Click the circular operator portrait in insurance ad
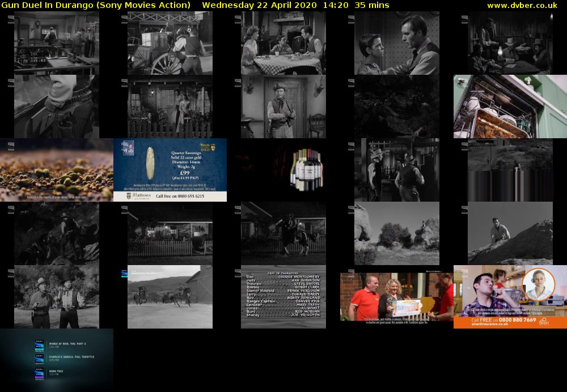 point(539,285)
